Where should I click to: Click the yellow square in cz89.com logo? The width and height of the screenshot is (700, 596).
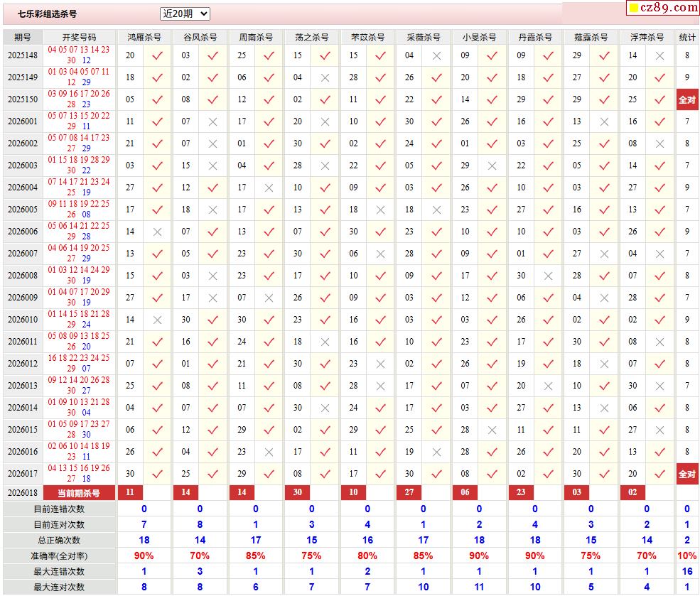click(x=632, y=9)
